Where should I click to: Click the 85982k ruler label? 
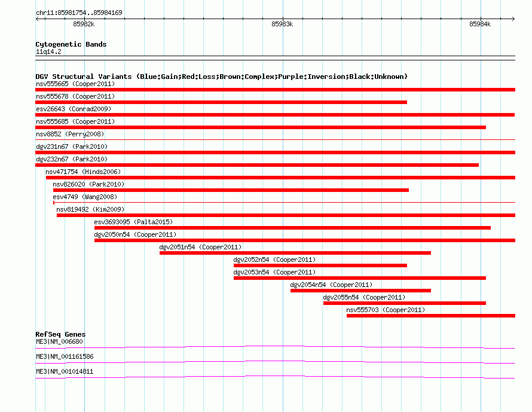[84, 24]
